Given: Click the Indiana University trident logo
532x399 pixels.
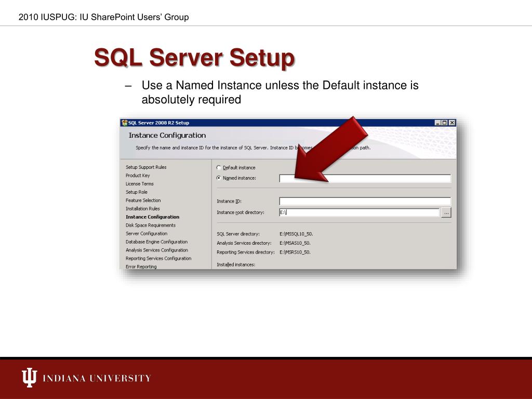Looking at the screenshot, I should tap(29, 377).
